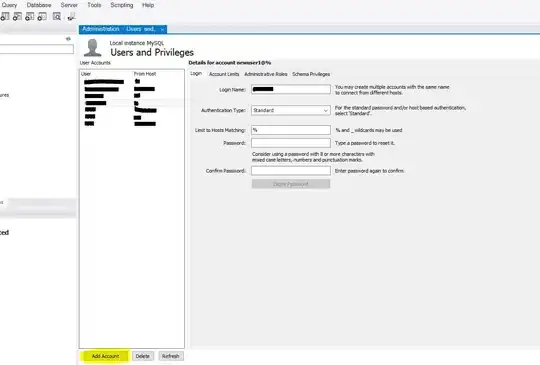
Task: Click the highlighted Add Account button
Action: tap(105, 356)
